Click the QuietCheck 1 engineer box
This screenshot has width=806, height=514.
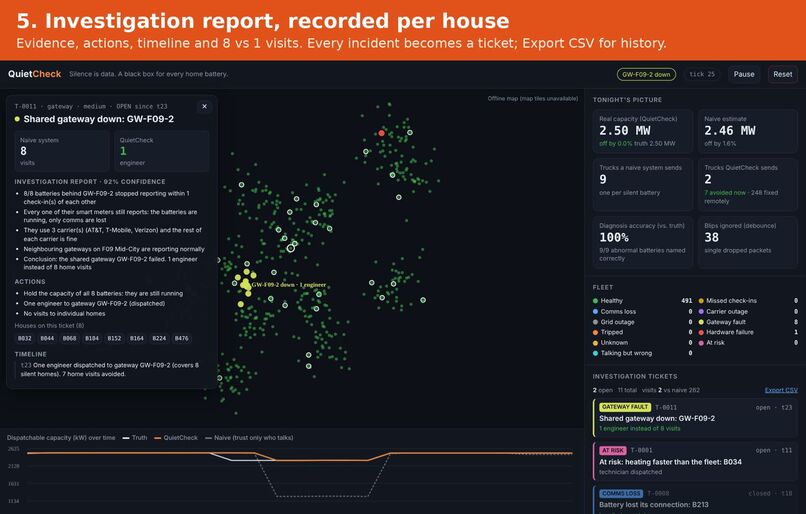(x=161, y=151)
